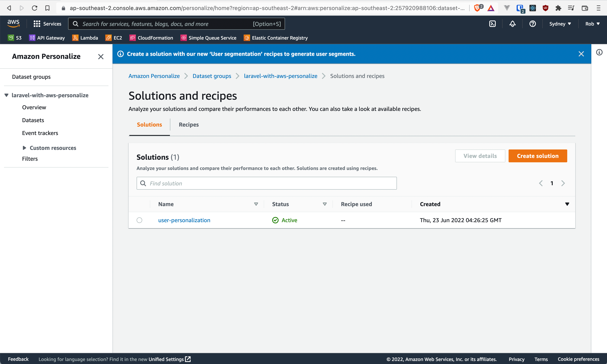
Task: Collapse the laravel-with-aws-personalize tree
Action: pos(6,95)
